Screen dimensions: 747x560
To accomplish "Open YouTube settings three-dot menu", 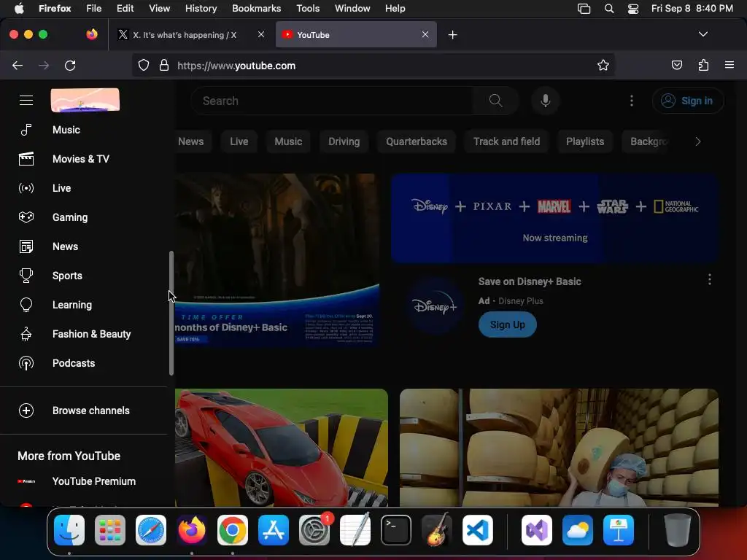I will click(632, 101).
